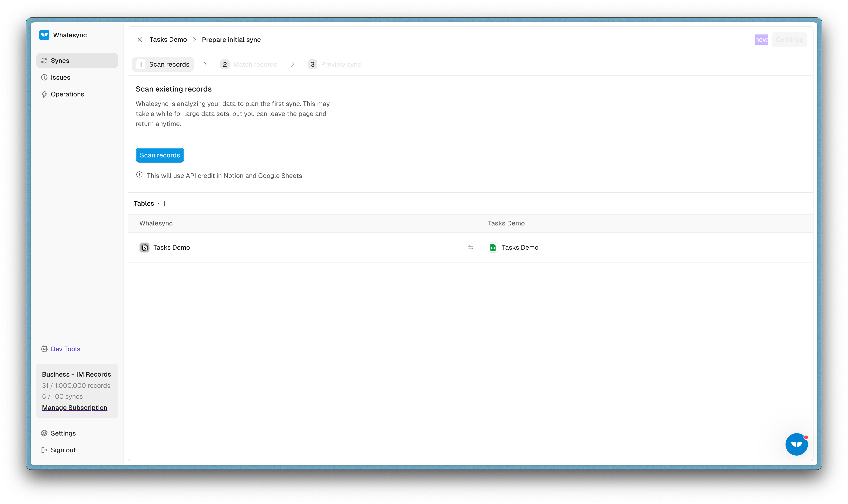Click the Notion Tasks Demo table icon

click(145, 248)
